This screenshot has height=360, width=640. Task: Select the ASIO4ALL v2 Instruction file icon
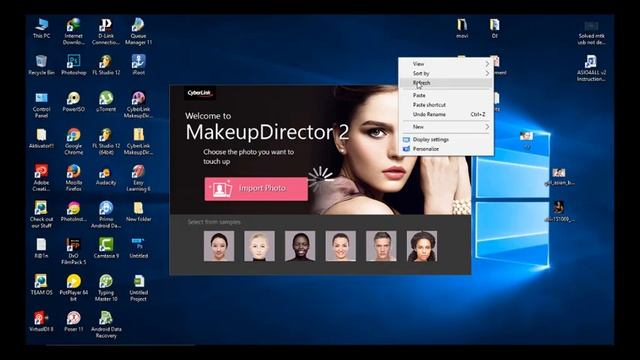pos(591,68)
